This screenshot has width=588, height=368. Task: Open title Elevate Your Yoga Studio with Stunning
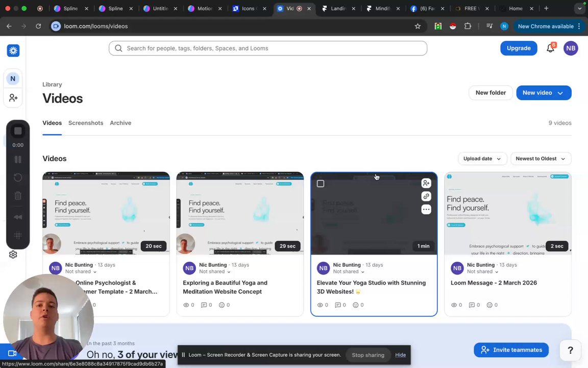[371, 287]
